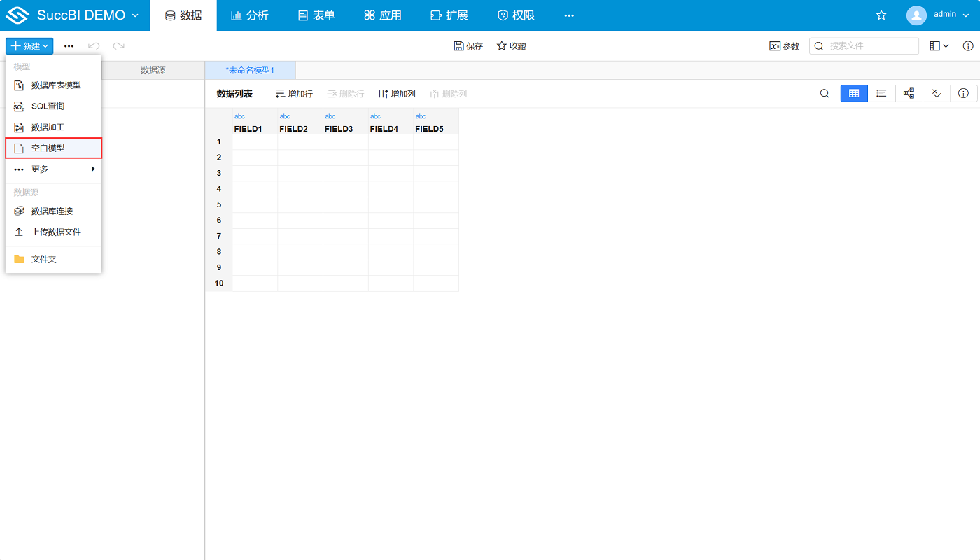Choose SQL查询 menu item
The height and width of the screenshot is (560, 980).
(x=48, y=106)
